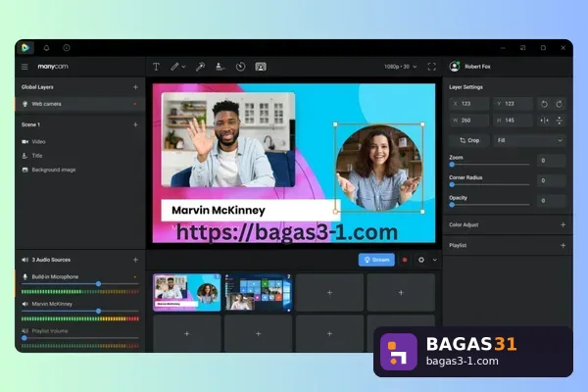Expand the Color Adjust section
Screen dimensions: 588x392
(x=563, y=224)
